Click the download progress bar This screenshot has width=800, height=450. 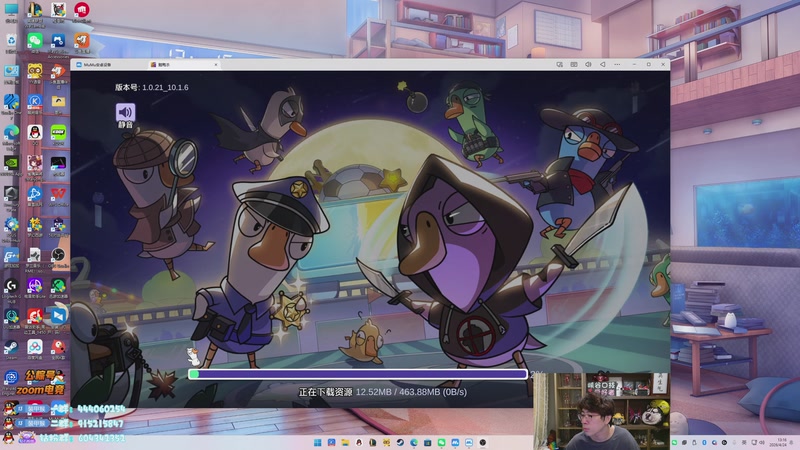[x=358, y=374]
